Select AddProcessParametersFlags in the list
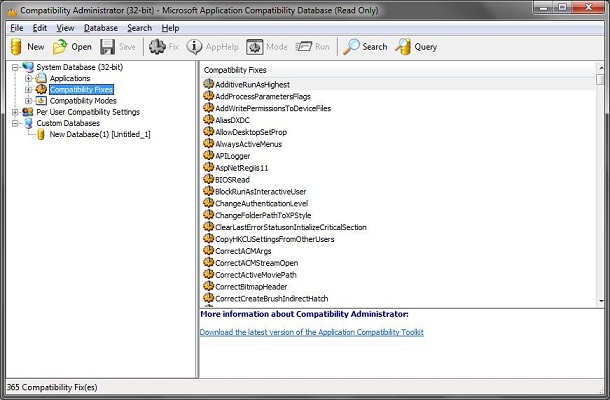The image size is (610, 400). pos(263,96)
